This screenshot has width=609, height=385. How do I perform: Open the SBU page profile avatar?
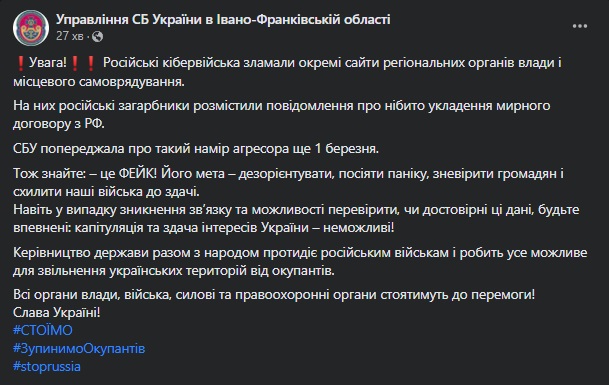pos(31,28)
